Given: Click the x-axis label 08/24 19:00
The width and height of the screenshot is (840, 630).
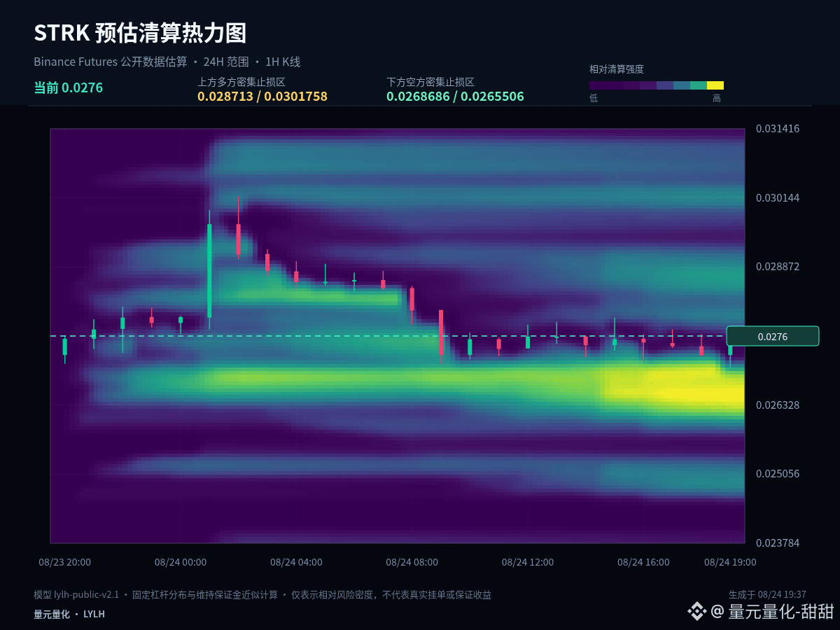Looking at the screenshot, I should click(730, 562).
